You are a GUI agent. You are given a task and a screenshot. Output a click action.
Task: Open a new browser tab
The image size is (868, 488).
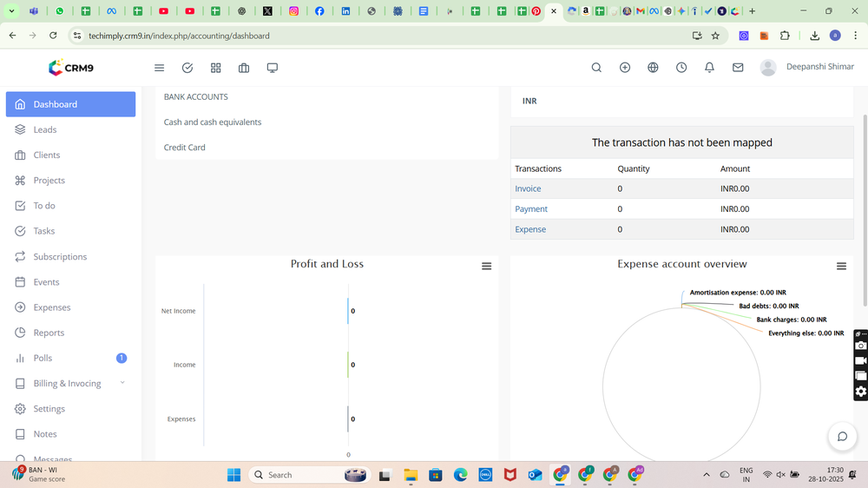pos(752,11)
